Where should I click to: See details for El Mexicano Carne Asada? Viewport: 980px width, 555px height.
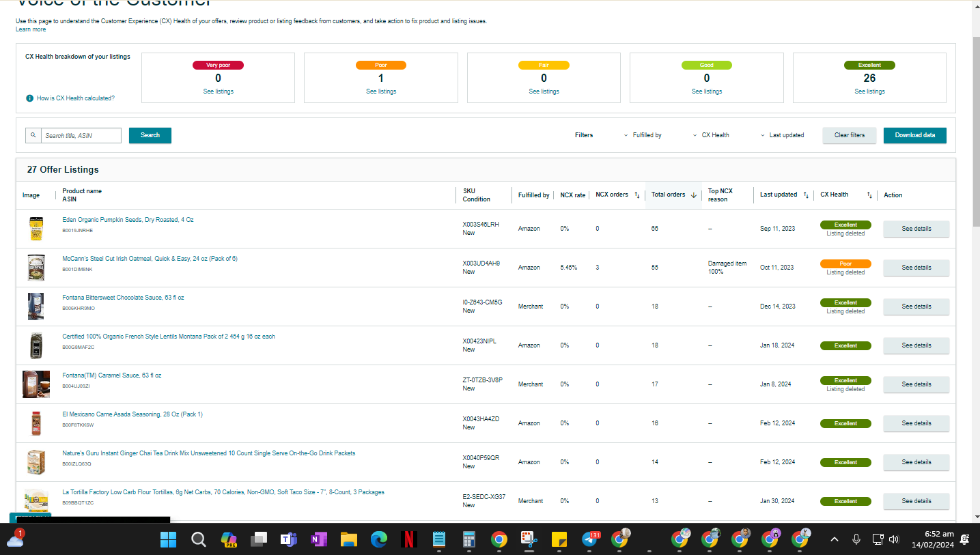[916, 423]
